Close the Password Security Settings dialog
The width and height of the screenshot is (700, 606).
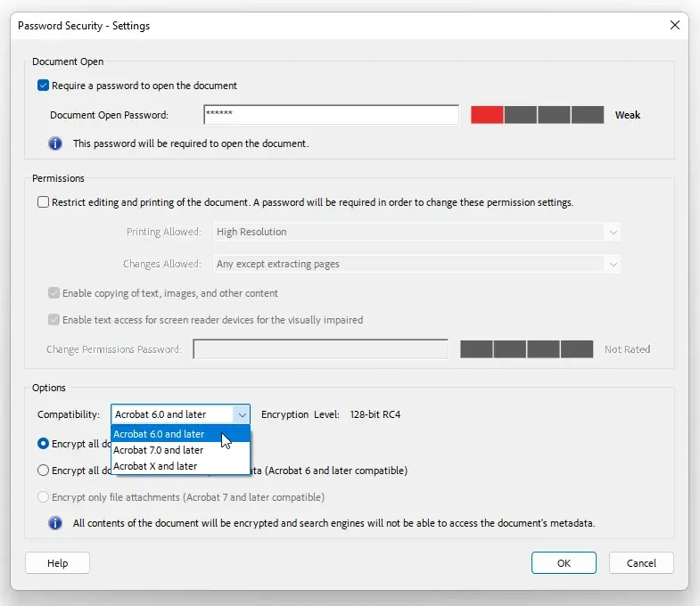pyautogui.click(x=675, y=25)
